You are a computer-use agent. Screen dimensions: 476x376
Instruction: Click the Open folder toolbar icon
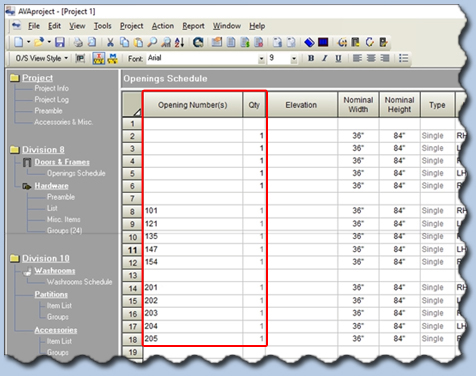point(39,42)
